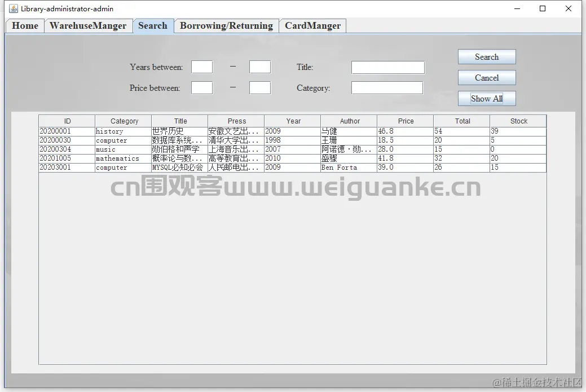Click the Show All button
Viewport: 586px width, 392px height.
(487, 99)
